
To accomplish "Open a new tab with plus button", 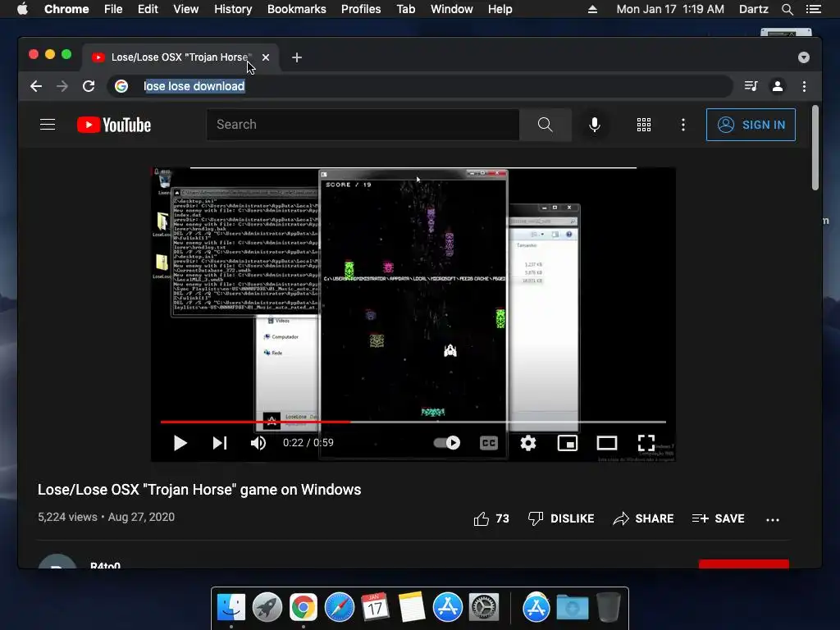I will pos(297,57).
